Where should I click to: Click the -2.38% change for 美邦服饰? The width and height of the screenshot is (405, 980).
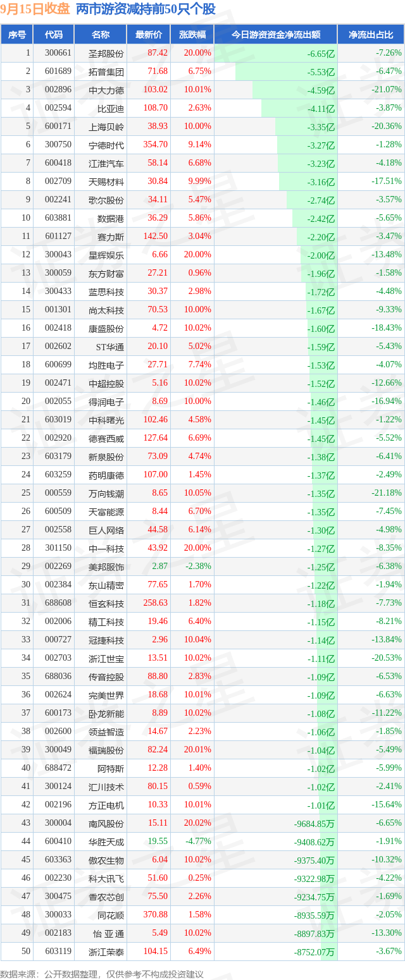pyautogui.click(x=199, y=567)
